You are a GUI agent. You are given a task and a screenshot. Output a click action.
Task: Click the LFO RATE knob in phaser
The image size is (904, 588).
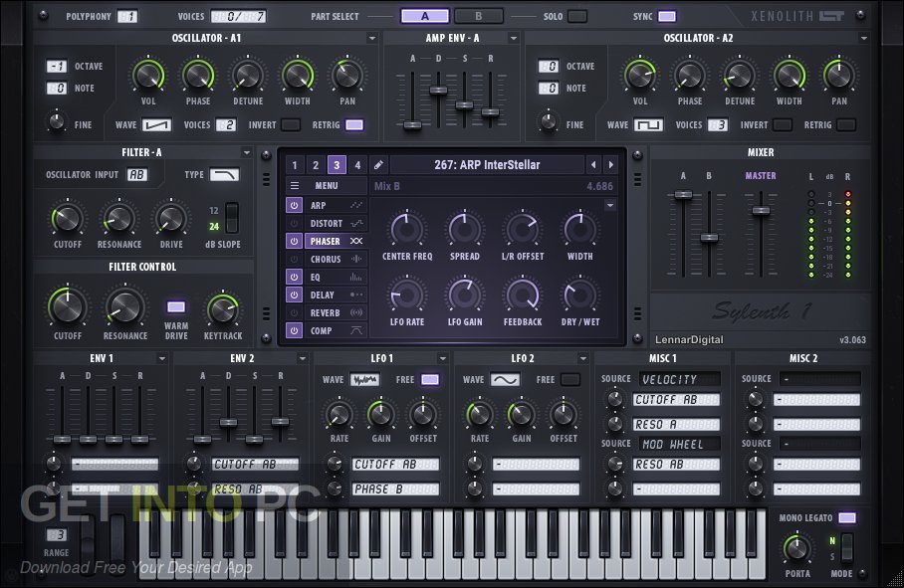tap(407, 294)
